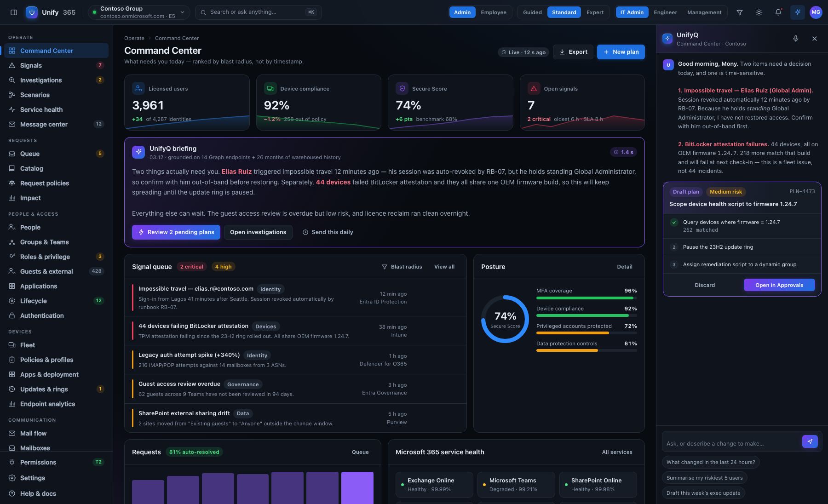Expand the Contoso Group tenant dropdown
This screenshot has height=504, width=828.
pos(138,12)
